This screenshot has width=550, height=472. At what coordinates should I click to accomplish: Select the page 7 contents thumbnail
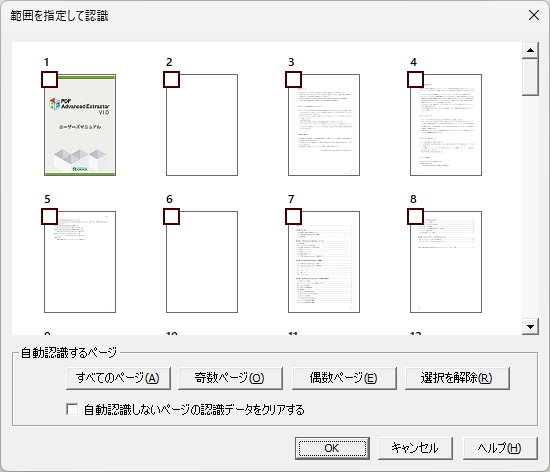click(324, 262)
